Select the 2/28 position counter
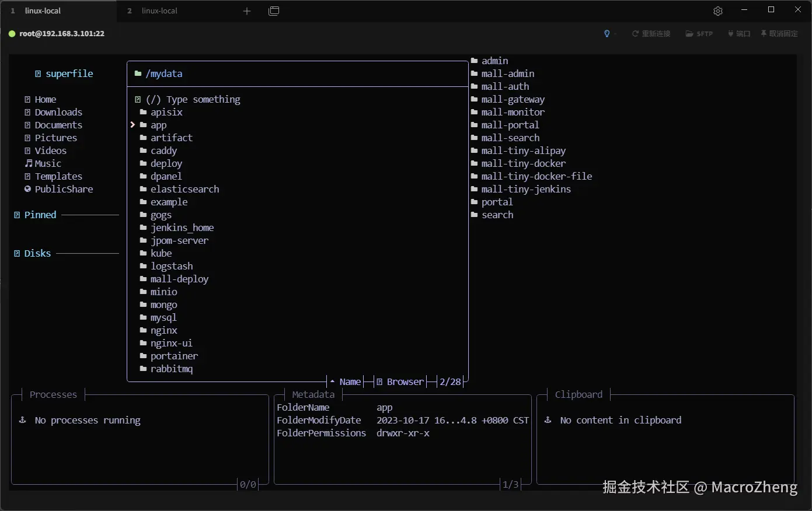 tap(450, 382)
